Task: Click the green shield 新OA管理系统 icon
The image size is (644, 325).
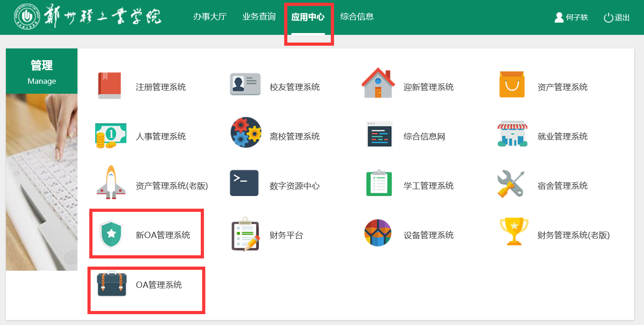Action: pos(111,234)
